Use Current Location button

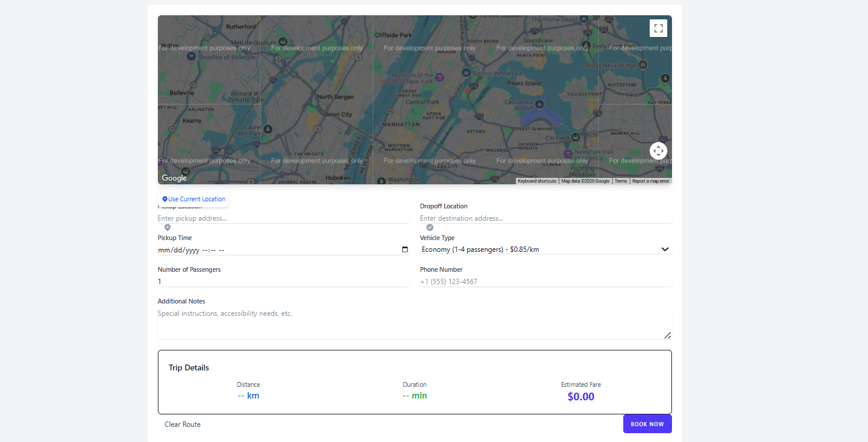coord(194,199)
